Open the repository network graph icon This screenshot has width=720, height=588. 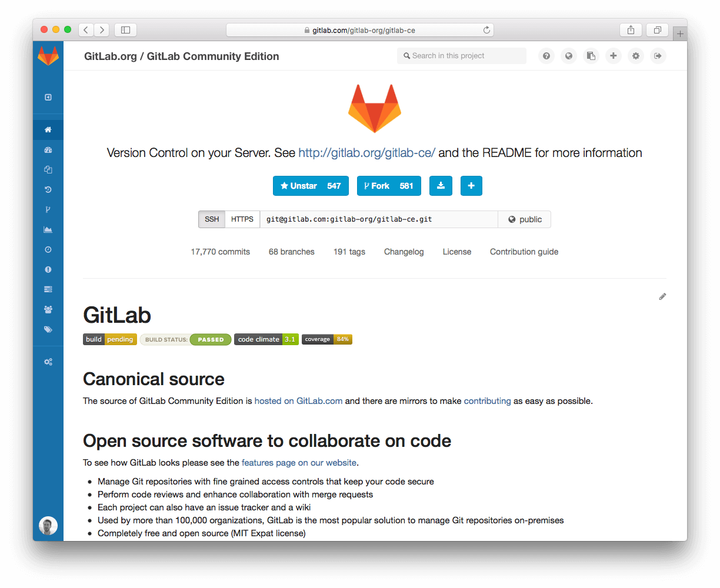click(x=48, y=209)
